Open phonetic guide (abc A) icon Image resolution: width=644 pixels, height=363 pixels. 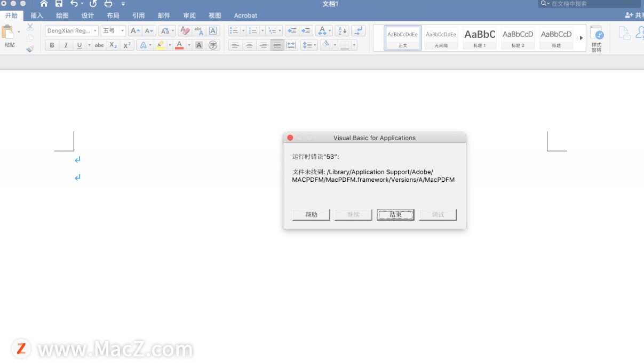coord(199,31)
